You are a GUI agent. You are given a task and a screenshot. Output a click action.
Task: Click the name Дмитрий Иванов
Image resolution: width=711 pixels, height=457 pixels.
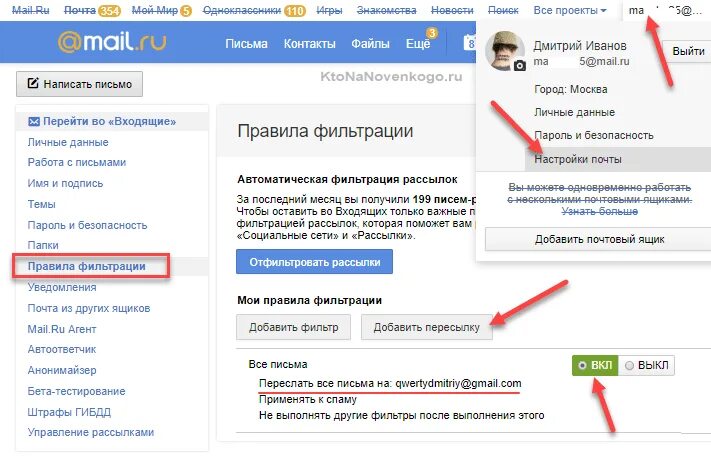(x=580, y=45)
